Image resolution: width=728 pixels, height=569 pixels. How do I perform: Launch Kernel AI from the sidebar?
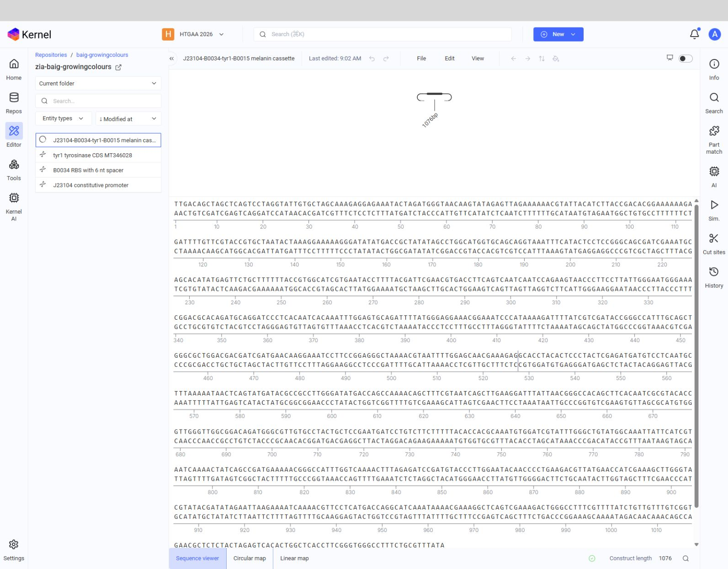(x=14, y=207)
